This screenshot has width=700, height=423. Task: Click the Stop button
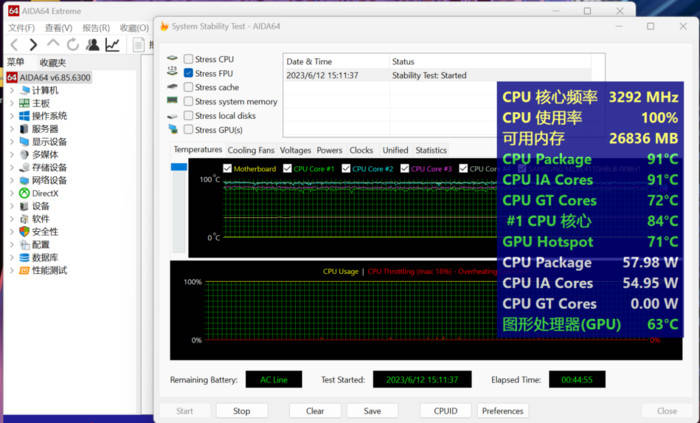(242, 411)
